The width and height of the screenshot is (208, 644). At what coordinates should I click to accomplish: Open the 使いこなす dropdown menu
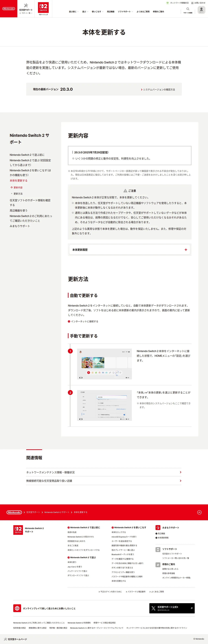tap(98, 11)
